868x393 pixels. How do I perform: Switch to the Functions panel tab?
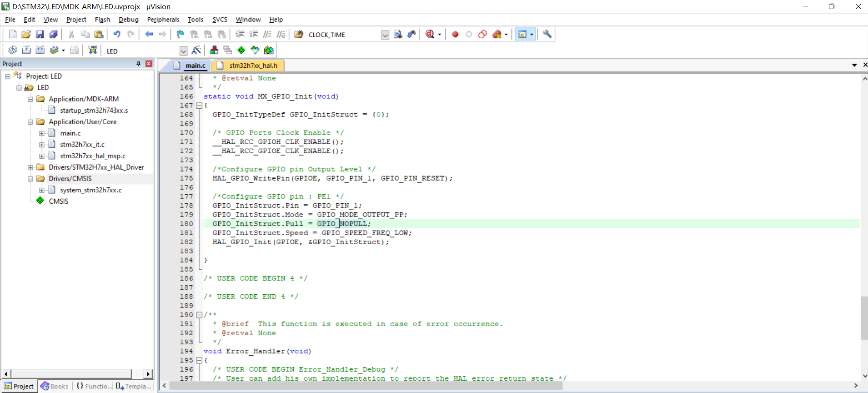94,386
